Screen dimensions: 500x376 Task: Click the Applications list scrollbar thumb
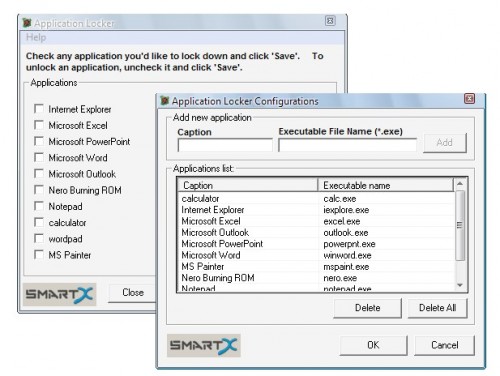tap(460, 225)
